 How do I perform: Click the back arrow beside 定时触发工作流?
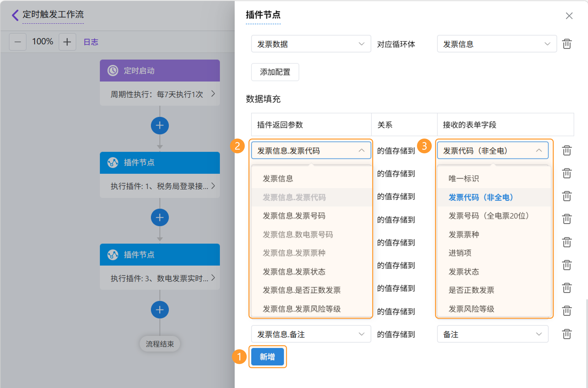(15, 15)
